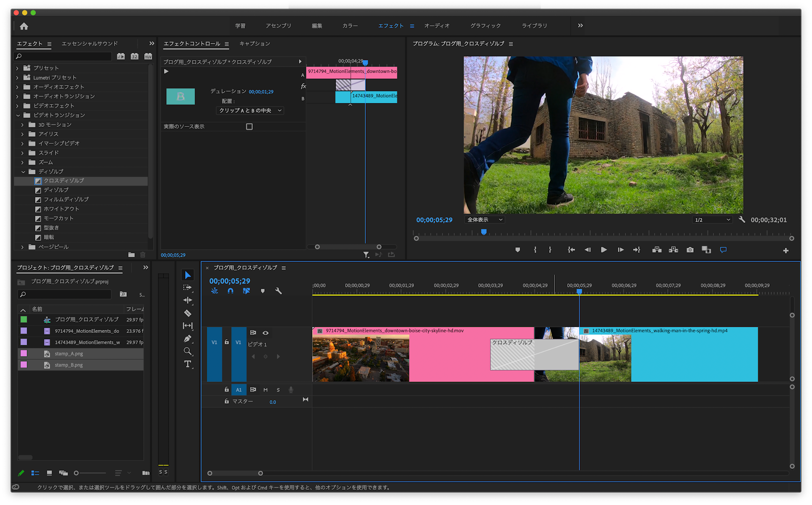
Task: Click the timeline playhead marker
Action: [579, 292]
